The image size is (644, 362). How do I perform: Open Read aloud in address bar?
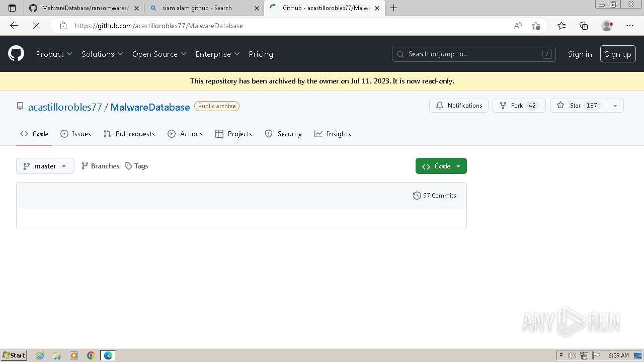pos(518,26)
